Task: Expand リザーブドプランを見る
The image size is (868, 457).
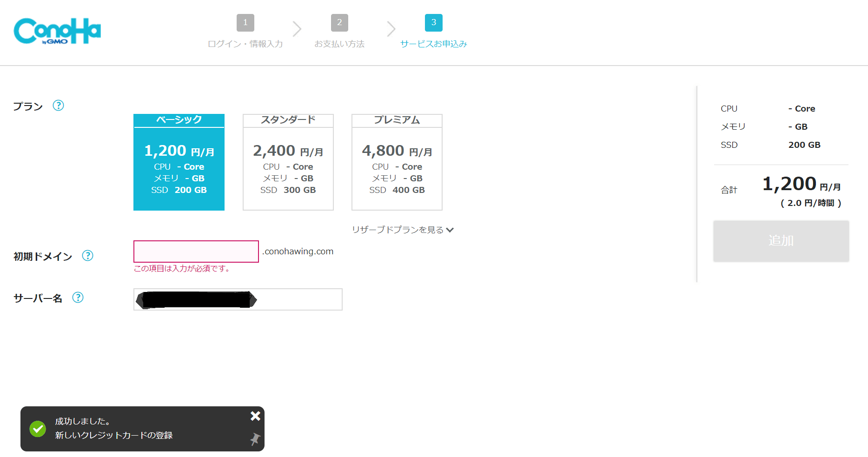Action: coord(403,230)
